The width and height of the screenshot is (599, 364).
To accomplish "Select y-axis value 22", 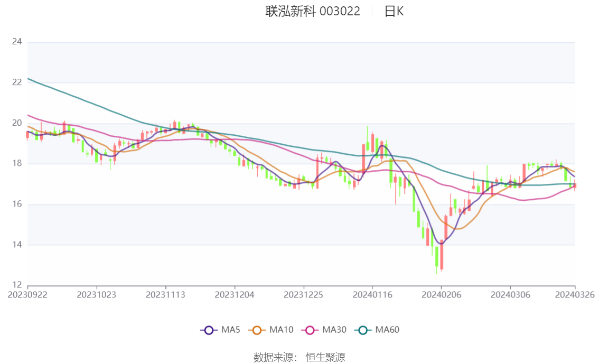I will point(17,82).
